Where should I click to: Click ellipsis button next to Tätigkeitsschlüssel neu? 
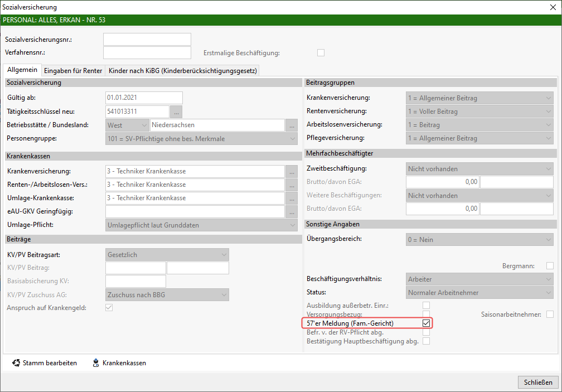pyautogui.click(x=176, y=112)
